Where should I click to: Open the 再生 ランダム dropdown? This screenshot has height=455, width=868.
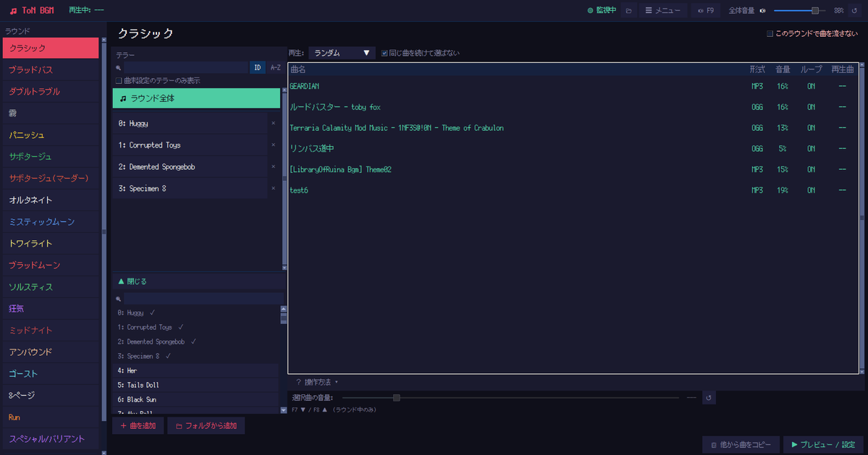pyautogui.click(x=342, y=53)
